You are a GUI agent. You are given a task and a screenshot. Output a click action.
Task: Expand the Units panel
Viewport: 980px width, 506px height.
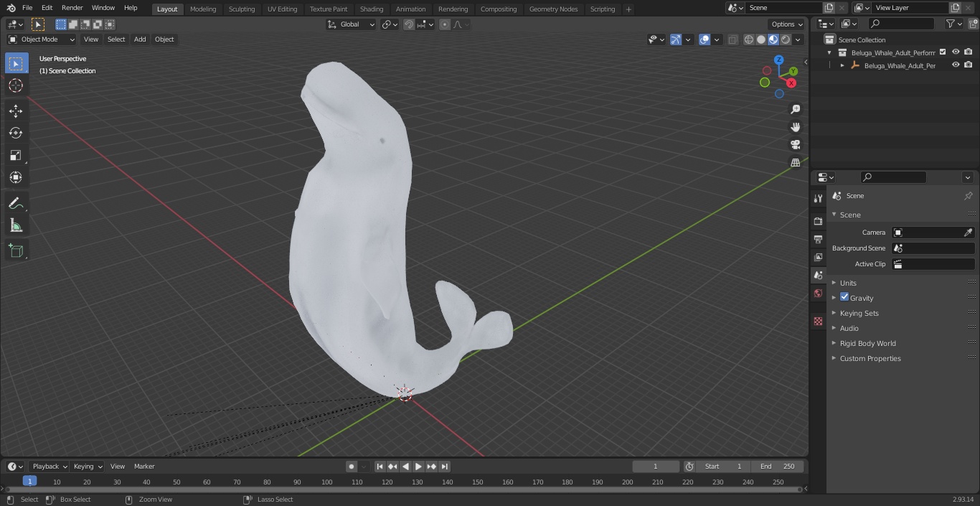[x=848, y=283]
